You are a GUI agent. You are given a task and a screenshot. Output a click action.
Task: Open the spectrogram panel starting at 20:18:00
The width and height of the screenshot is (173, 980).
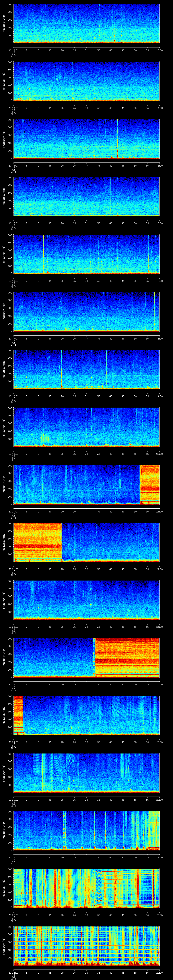[x=87, y=369]
